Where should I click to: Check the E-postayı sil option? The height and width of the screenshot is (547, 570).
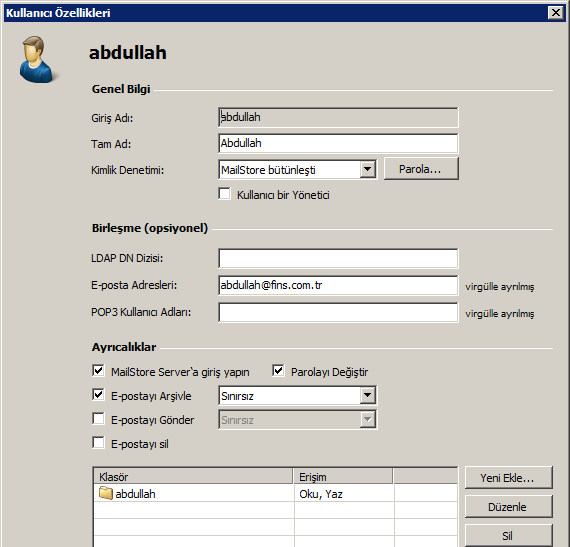point(98,443)
